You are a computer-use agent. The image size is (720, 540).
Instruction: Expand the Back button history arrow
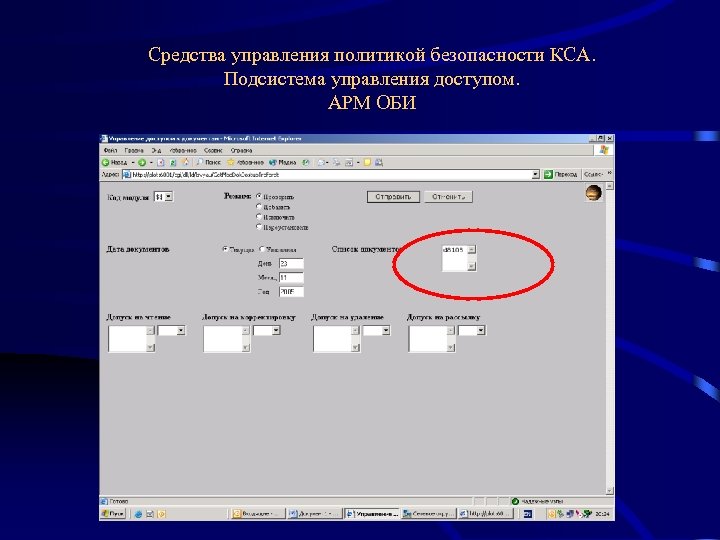[x=133, y=162]
